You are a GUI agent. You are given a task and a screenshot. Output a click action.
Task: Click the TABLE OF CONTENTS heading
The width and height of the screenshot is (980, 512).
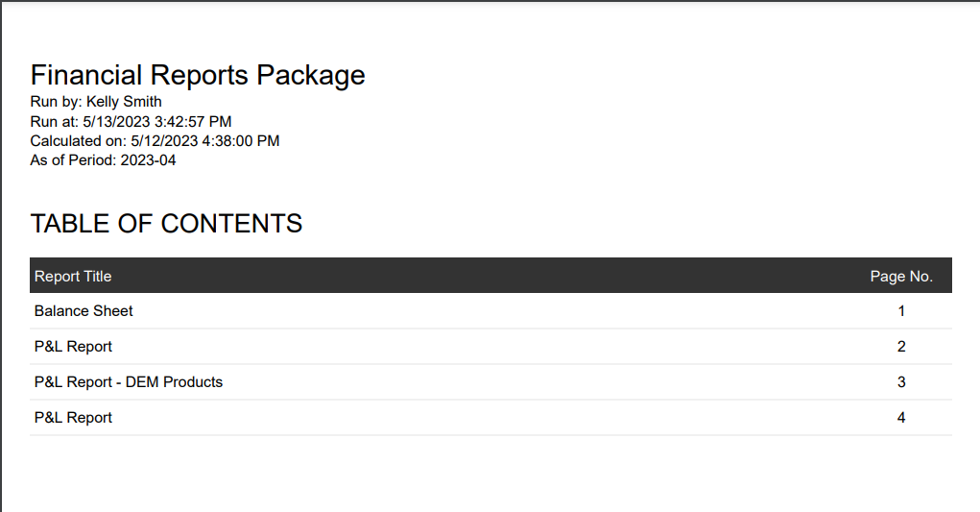click(x=166, y=224)
